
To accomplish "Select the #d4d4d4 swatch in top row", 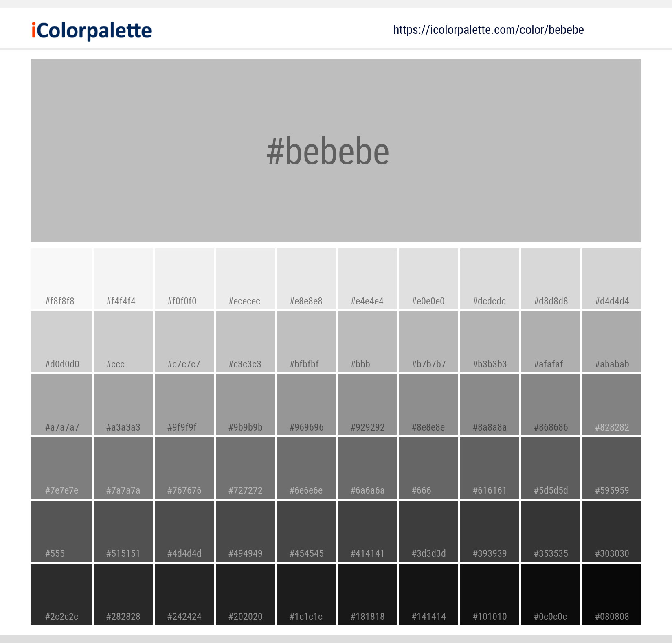I will [x=612, y=279].
